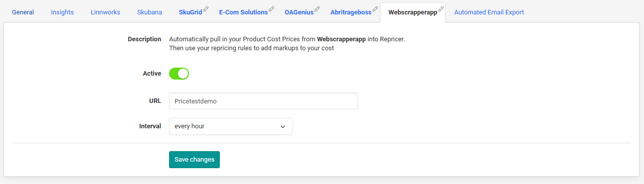644x184 pixels.
Task: Click the link icon next to OAGenius
Action: pos(317,9)
